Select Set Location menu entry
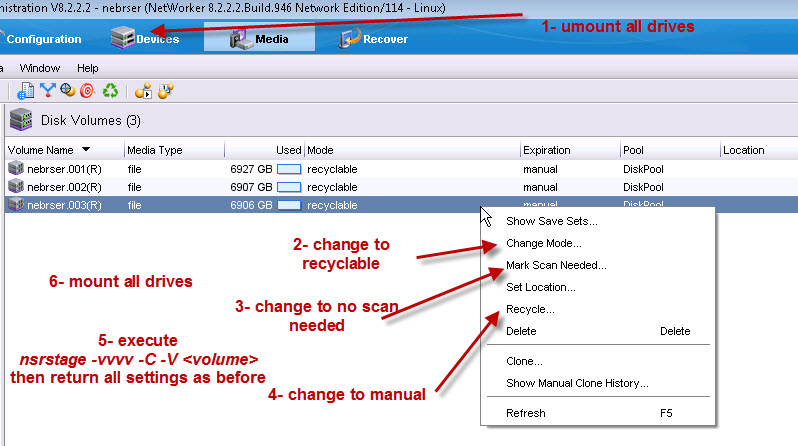The image size is (798, 446). pyautogui.click(x=540, y=287)
